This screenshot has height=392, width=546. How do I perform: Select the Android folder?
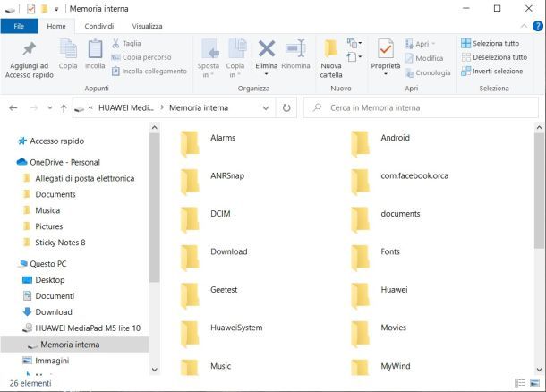click(380, 142)
